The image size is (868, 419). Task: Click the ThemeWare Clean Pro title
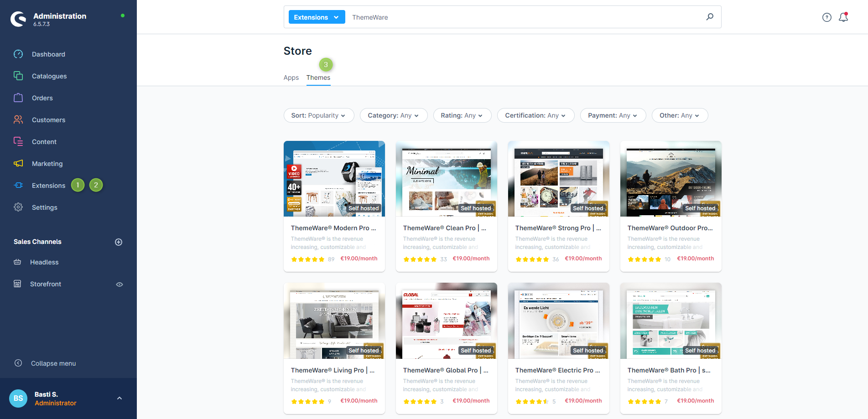tap(445, 228)
